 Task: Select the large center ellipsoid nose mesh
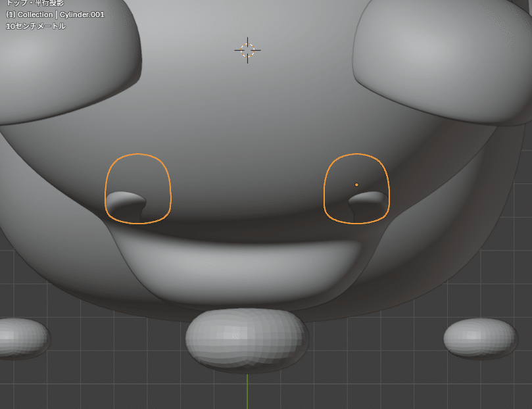247,340
